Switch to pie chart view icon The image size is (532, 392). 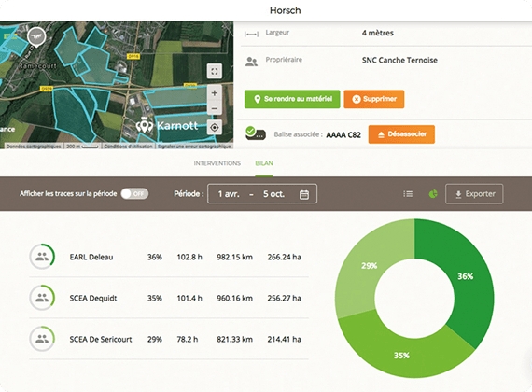433,194
